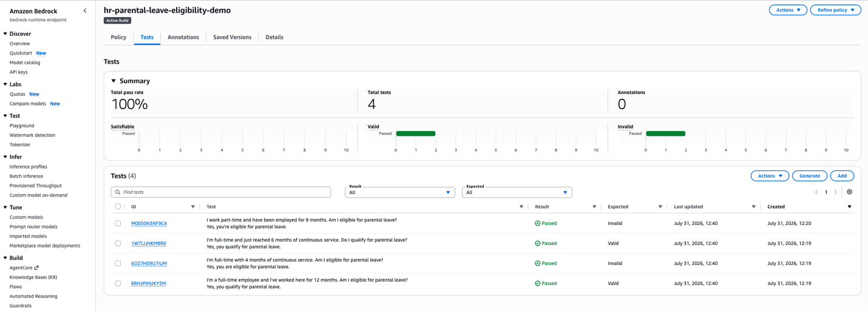Open the Tests panel Actions dropdown

770,176
